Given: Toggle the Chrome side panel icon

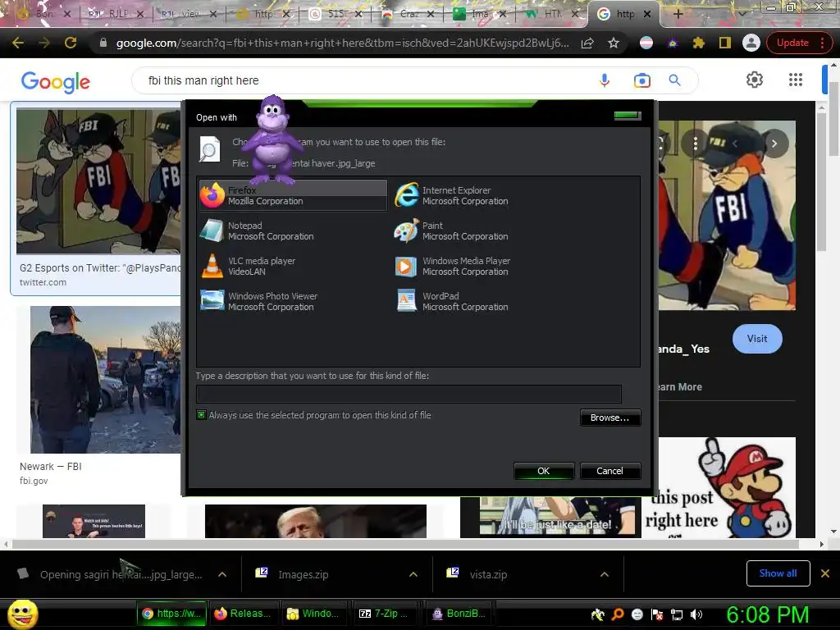Looking at the screenshot, I should coord(725,43).
